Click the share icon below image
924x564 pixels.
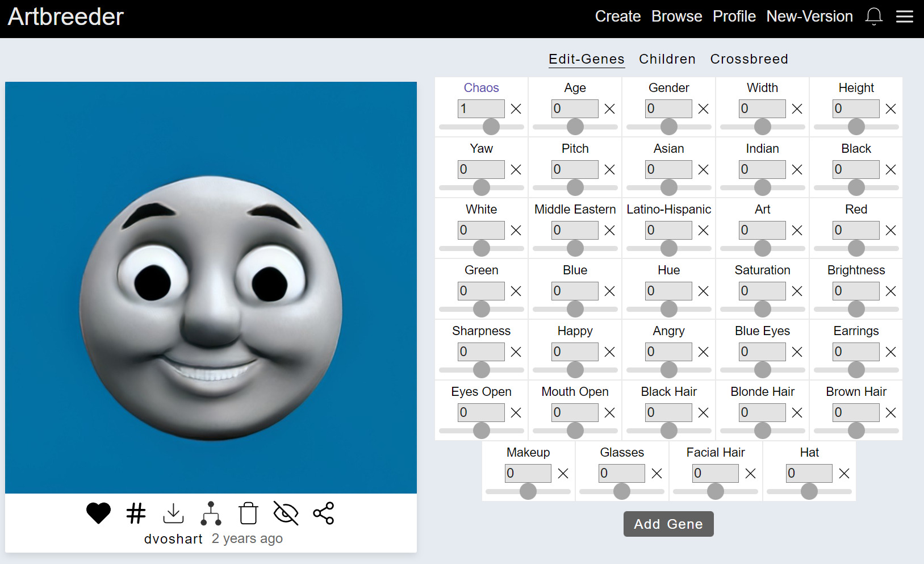(x=323, y=513)
